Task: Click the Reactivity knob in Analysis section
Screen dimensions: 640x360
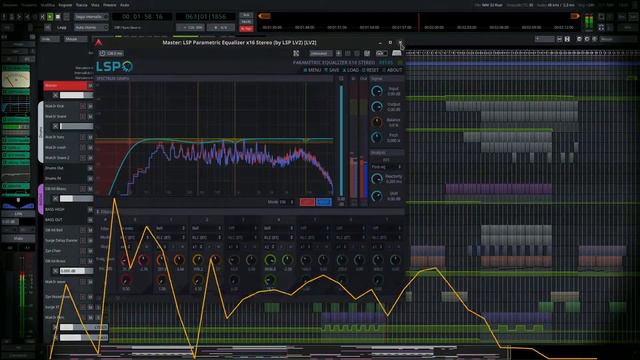Action: point(376,179)
